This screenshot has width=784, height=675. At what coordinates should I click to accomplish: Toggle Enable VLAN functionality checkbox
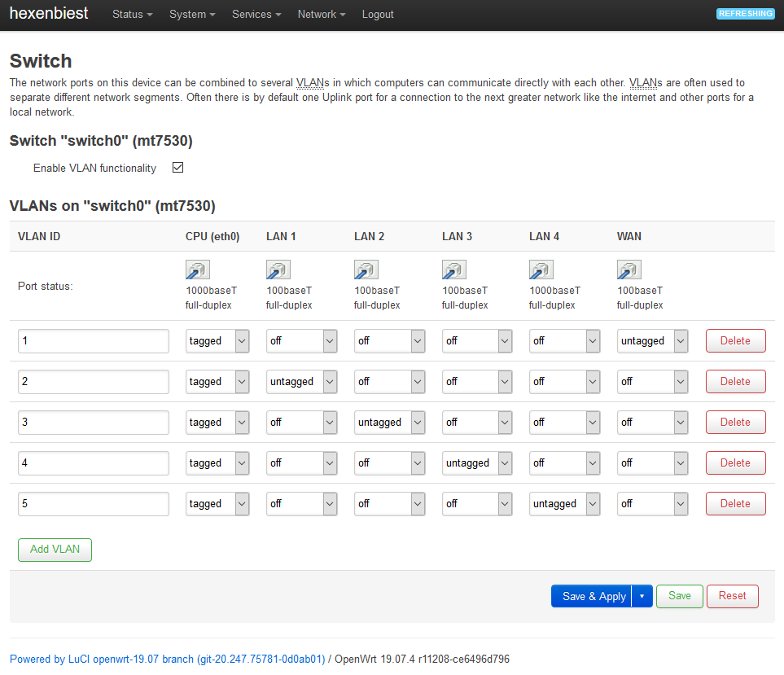(x=178, y=168)
